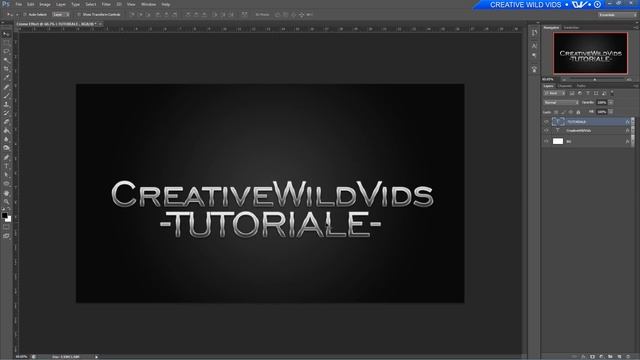Viewport: 640px width, 360px height.
Task: Open the Filter menu
Action: [106, 4]
